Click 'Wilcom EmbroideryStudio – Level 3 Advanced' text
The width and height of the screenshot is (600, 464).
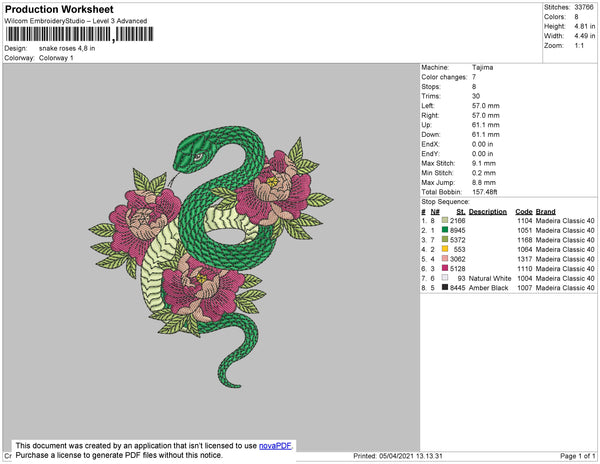76,21
